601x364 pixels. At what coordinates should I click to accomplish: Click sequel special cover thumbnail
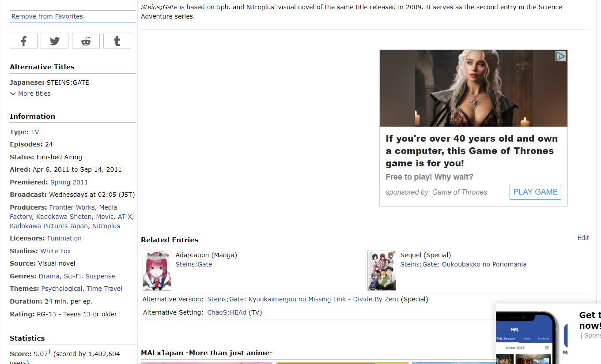point(382,270)
